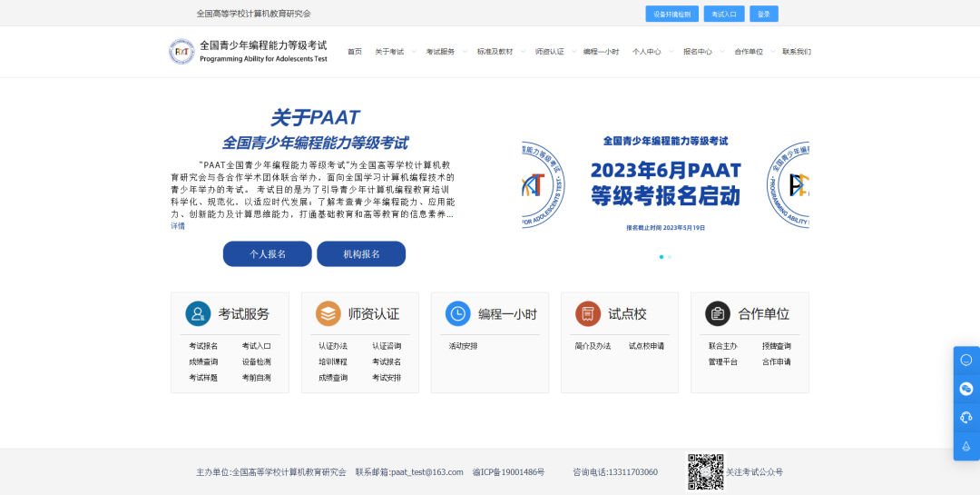Open the 授牌查询 link
This screenshot has width=980, height=495.
[776, 345]
